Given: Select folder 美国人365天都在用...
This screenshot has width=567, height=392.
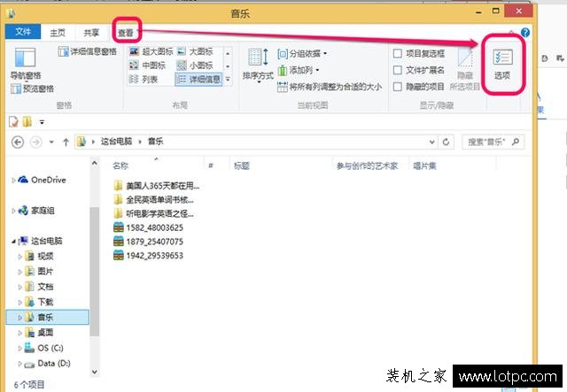Looking at the screenshot, I should tap(156, 186).
